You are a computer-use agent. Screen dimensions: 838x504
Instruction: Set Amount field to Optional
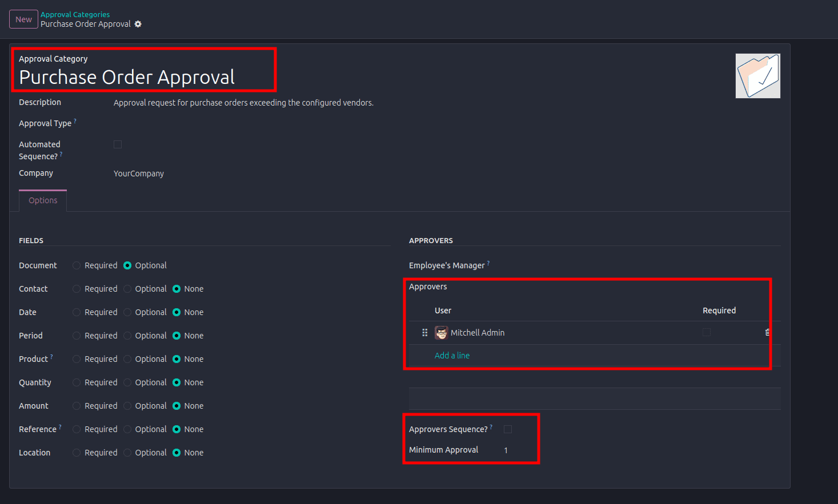[x=127, y=406]
